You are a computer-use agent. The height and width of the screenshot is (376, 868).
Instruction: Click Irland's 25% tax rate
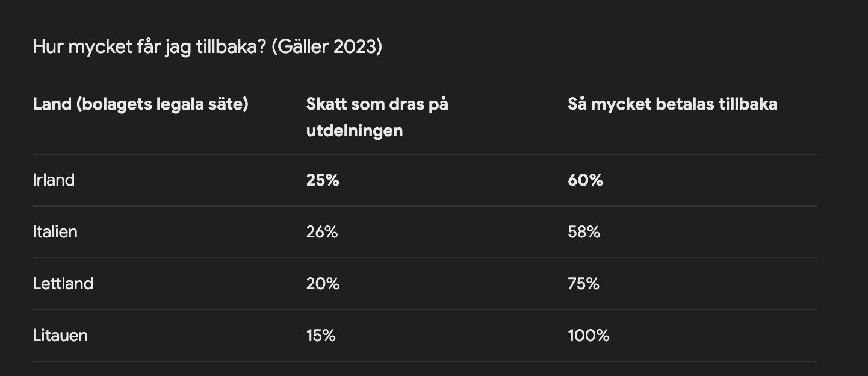[x=323, y=180]
